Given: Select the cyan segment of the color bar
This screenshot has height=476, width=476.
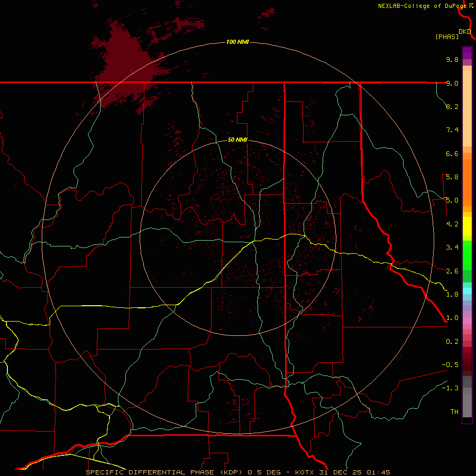Looking at the screenshot, I should (467, 291).
